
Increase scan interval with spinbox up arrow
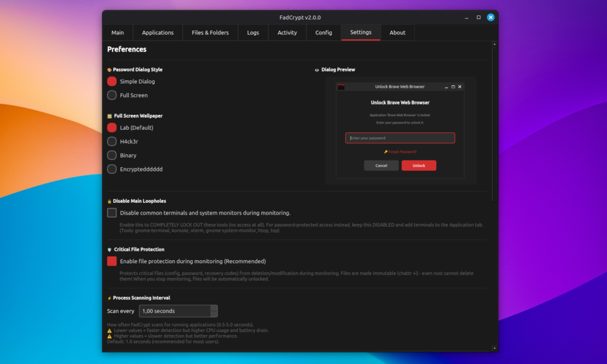214,308
